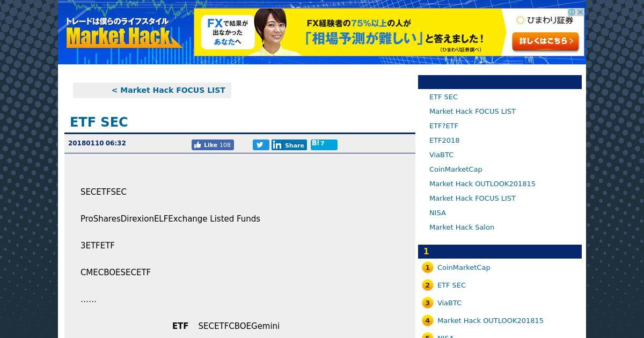644x338 pixels.
Task: Click the Market Hack site logo
Action: [x=123, y=33]
